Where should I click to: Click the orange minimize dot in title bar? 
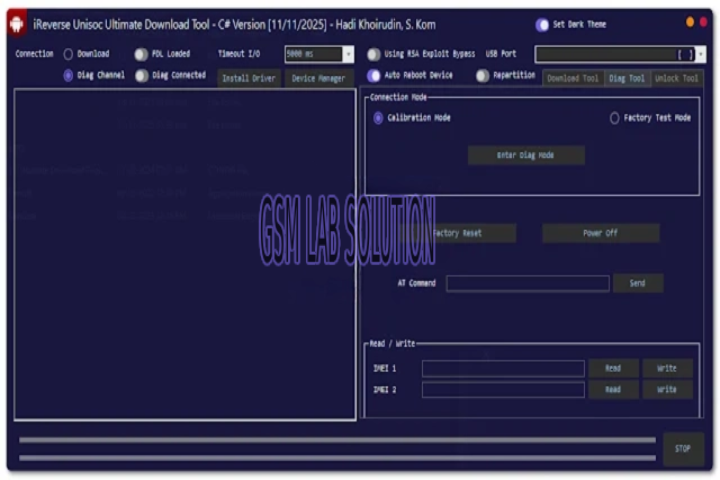[690, 22]
